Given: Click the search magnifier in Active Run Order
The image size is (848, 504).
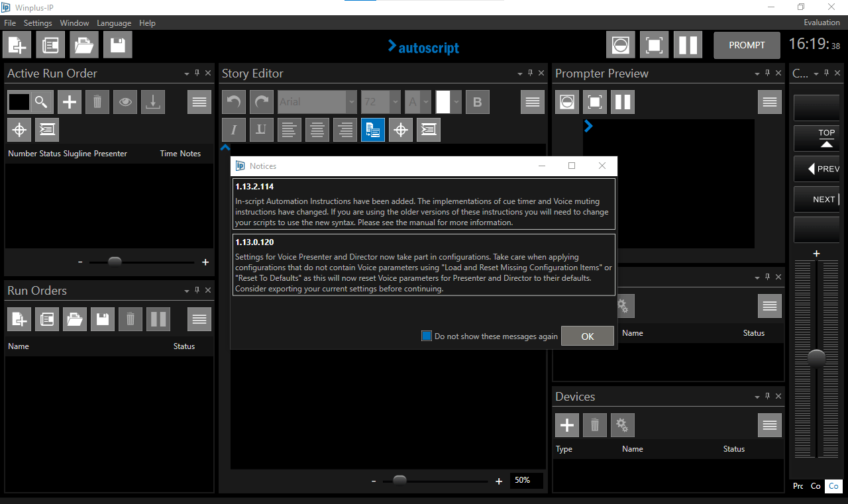Looking at the screenshot, I should click(x=41, y=102).
